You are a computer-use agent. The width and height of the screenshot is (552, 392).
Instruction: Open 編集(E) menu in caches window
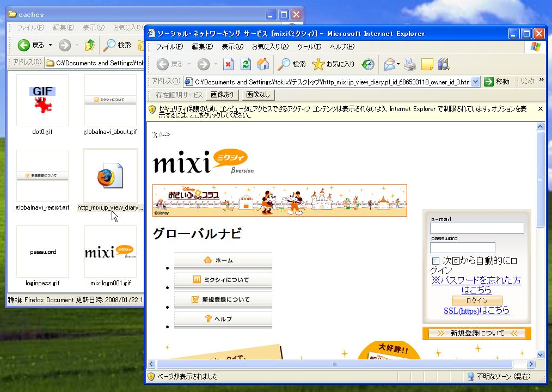63,27
